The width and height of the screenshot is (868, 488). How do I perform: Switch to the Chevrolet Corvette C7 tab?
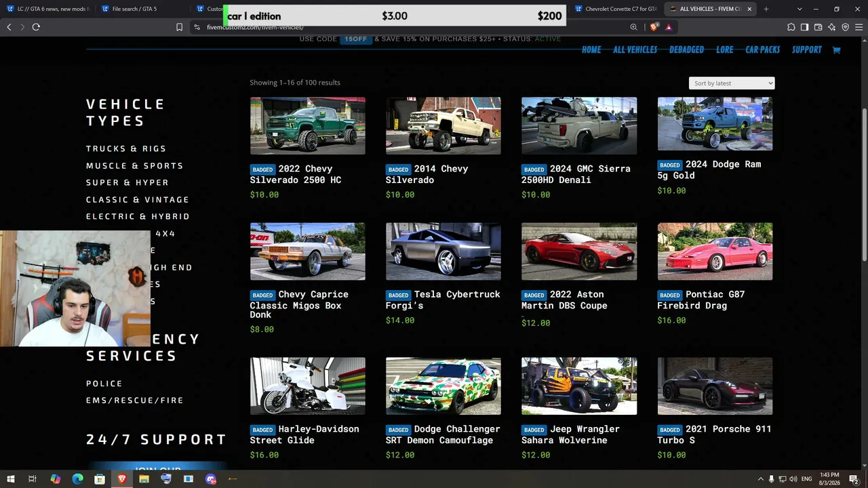coord(615,9)
